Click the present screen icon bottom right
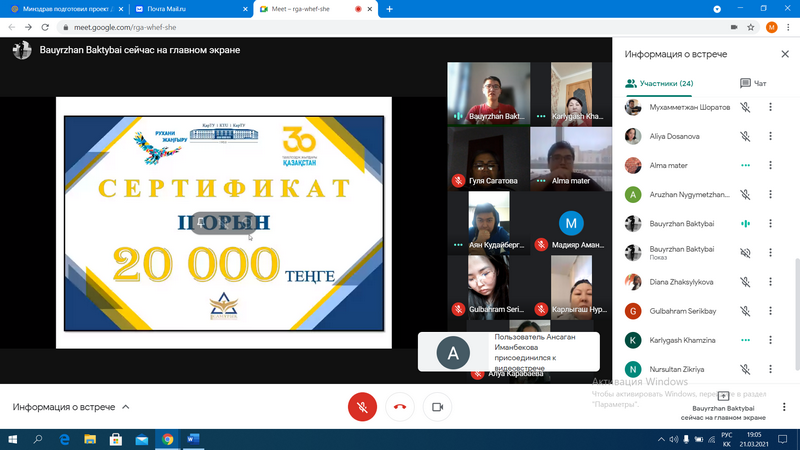 pyautogui.click(x=723, y=396)
